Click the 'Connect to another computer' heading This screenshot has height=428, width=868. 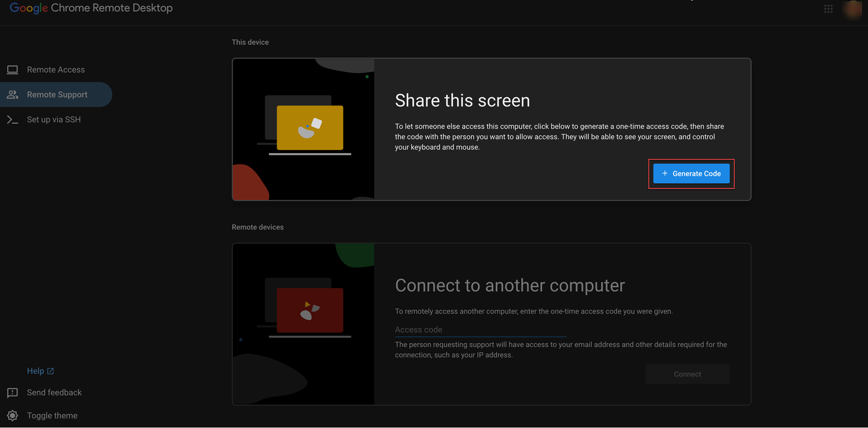click(x=510, y=285)
